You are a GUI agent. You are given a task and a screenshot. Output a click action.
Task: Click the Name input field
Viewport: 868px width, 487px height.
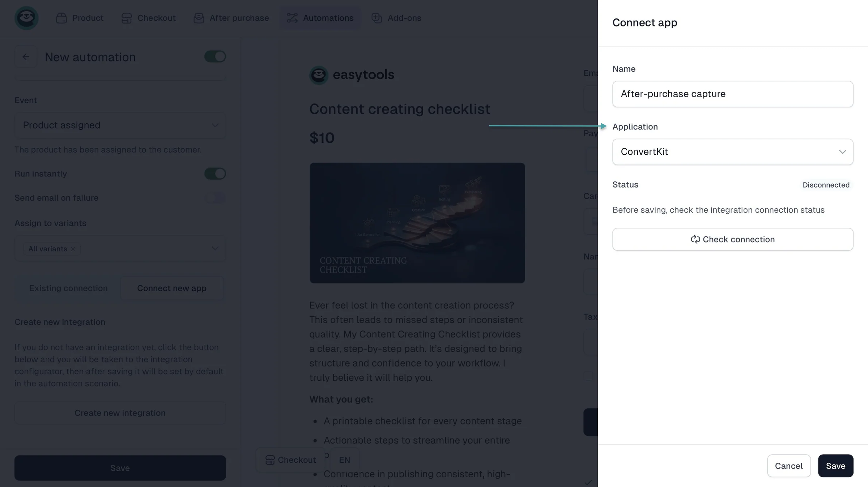pyautogui.click(x=733, y=94)
